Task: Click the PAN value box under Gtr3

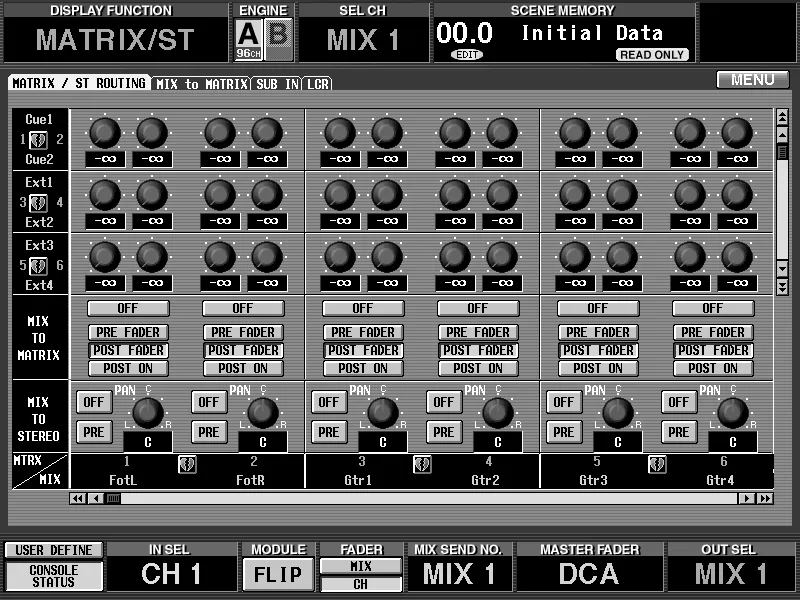Action: (618, 442)
